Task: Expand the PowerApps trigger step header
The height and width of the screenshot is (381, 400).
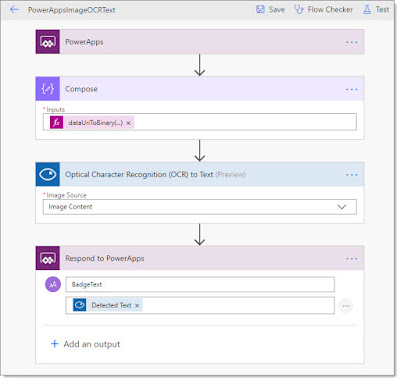Action: click(200, 42)
